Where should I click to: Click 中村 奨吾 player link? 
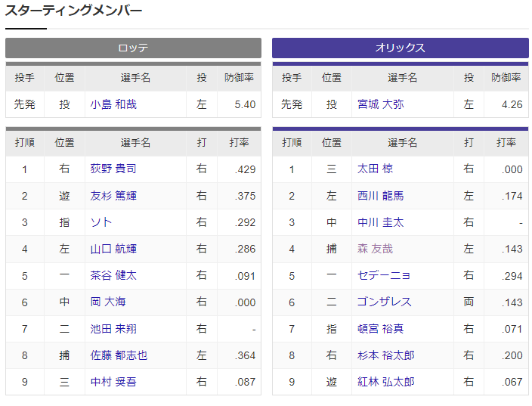pyautogui.click(x=113, y=382)
